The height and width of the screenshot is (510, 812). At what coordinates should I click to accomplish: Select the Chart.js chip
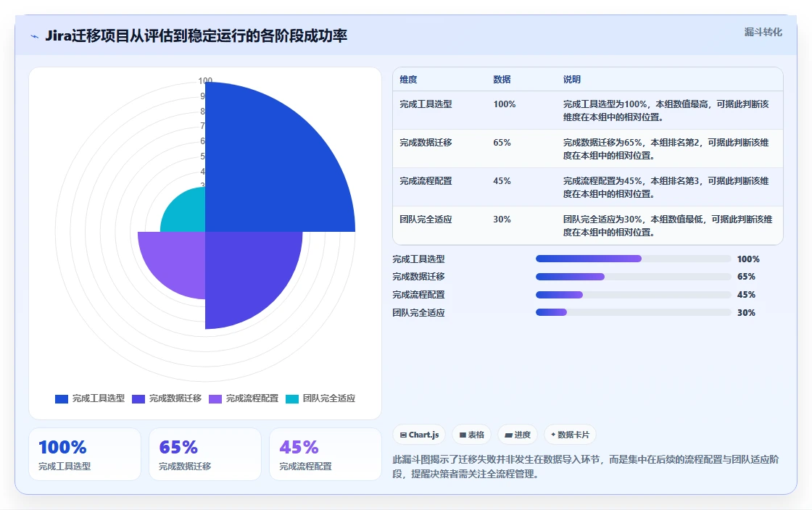(420, 435)
